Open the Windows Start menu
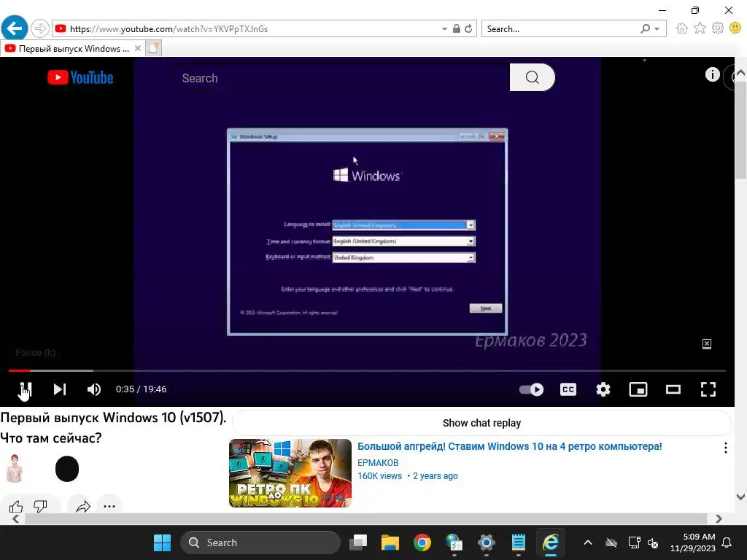Image resolution: width=747 pixels, height=560 pixels. (x=162, y=542)
